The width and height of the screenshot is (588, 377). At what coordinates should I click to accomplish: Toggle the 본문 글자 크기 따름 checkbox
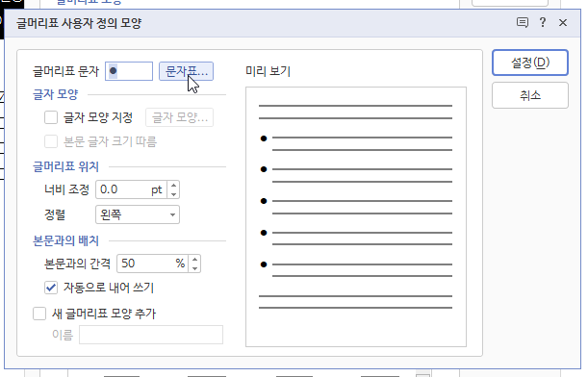click(51, 141)
